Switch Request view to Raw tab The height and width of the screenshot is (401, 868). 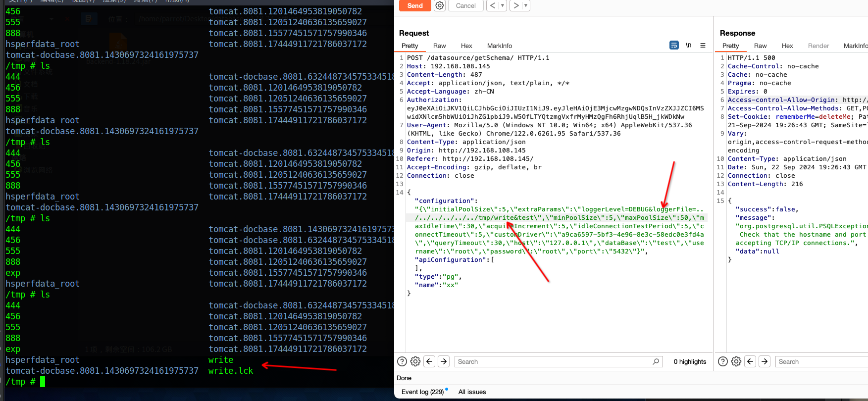pyautogui.click(x=439, y=46)
